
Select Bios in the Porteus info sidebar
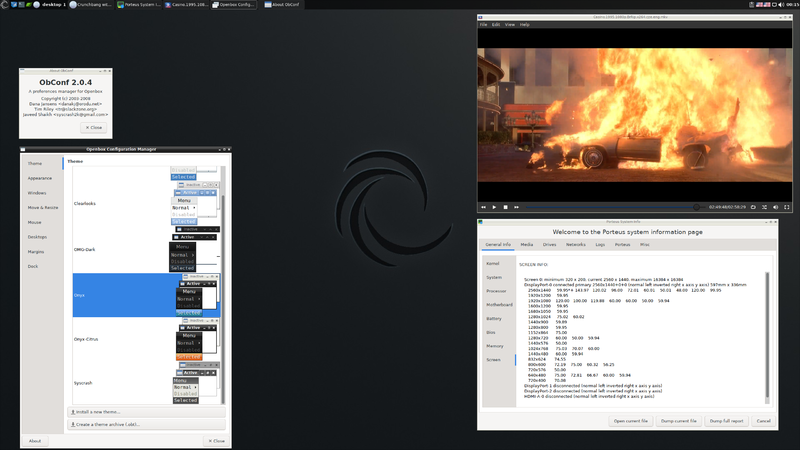click(491, 332)
